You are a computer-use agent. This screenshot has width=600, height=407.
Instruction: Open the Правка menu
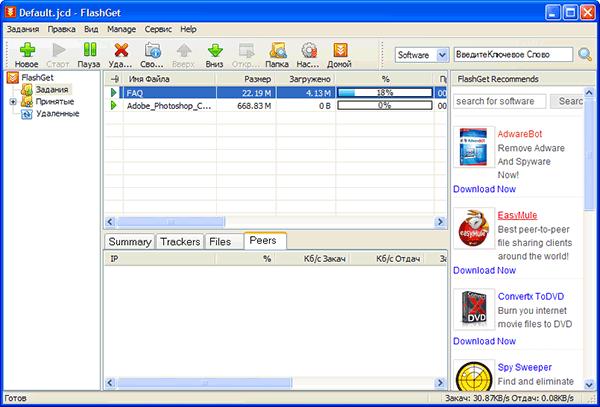click(62, 29)
